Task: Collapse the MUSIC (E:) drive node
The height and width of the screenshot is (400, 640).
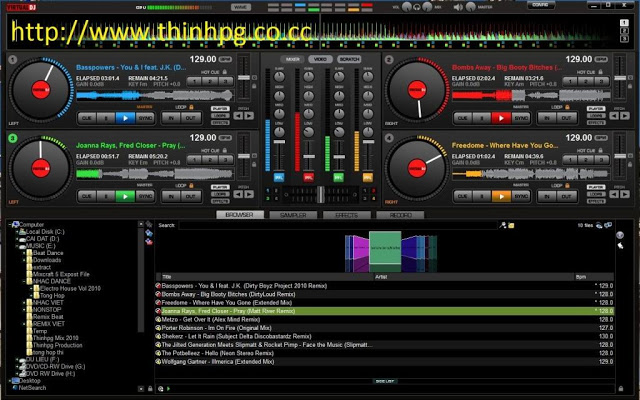Action: [17, 246]
